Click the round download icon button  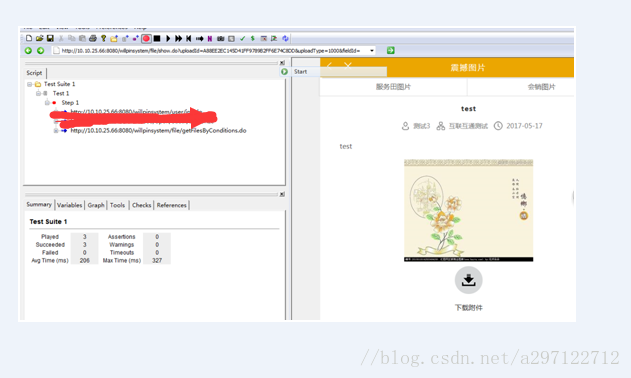(468, 280)
